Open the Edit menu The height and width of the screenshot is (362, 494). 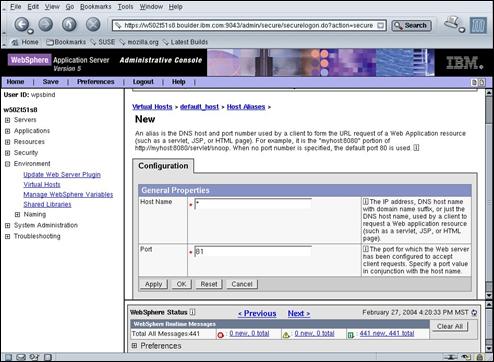pyautogui.click(x=33, y=7)
